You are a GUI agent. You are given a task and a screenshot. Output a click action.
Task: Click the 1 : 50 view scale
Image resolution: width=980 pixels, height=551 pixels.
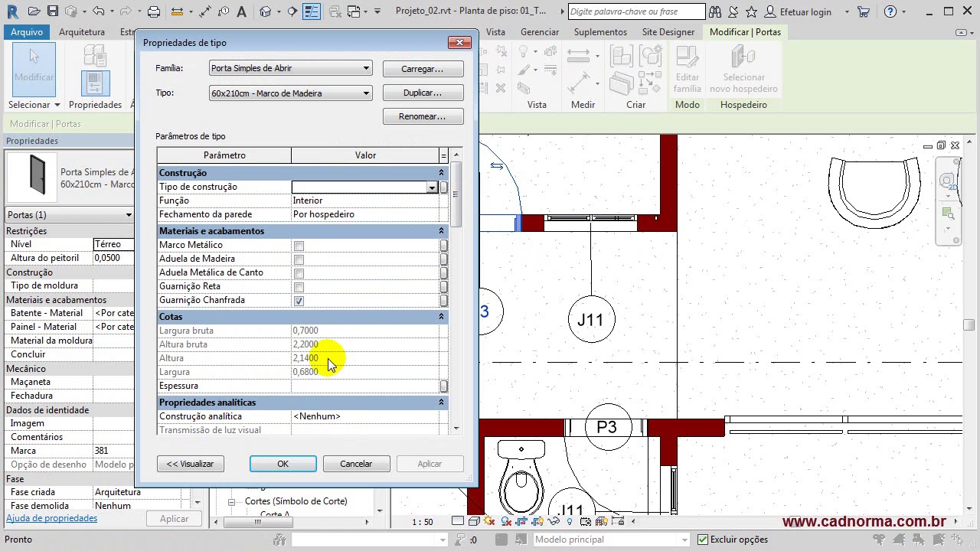point(423,522)
